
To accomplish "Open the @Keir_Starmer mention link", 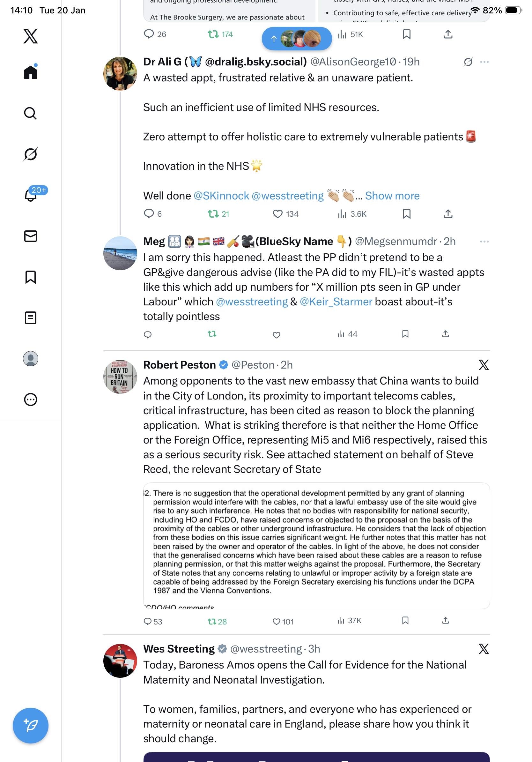I will pos(336,302).
